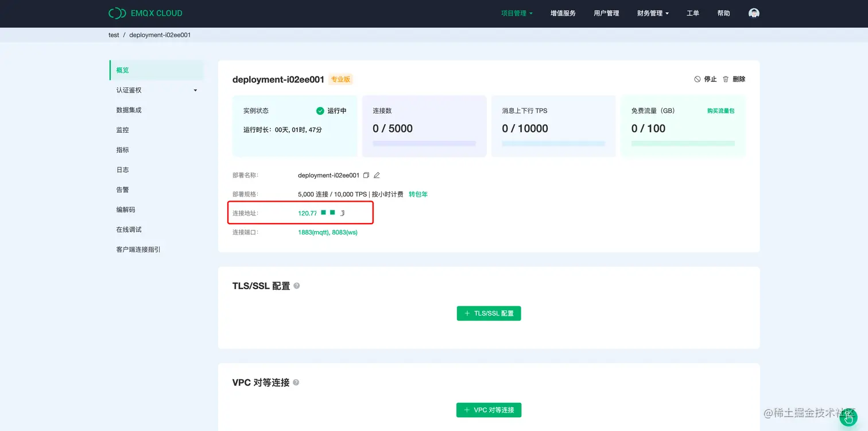Open the help tooltip beside TLS/SSL 配置
This screenshot has width=868, height=431.
coord(296,285)
